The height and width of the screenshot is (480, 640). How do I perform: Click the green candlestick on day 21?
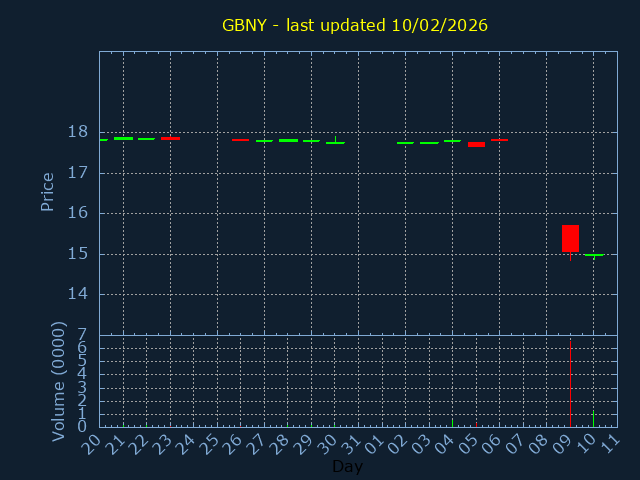coord(123,138)
